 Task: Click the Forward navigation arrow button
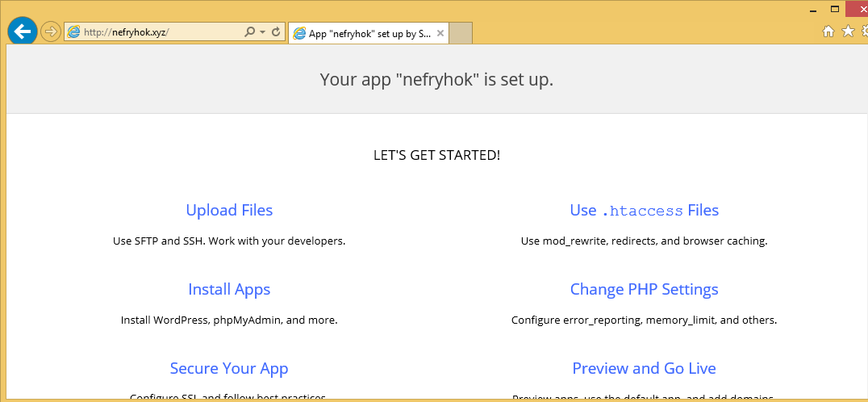tap(51, 31)
